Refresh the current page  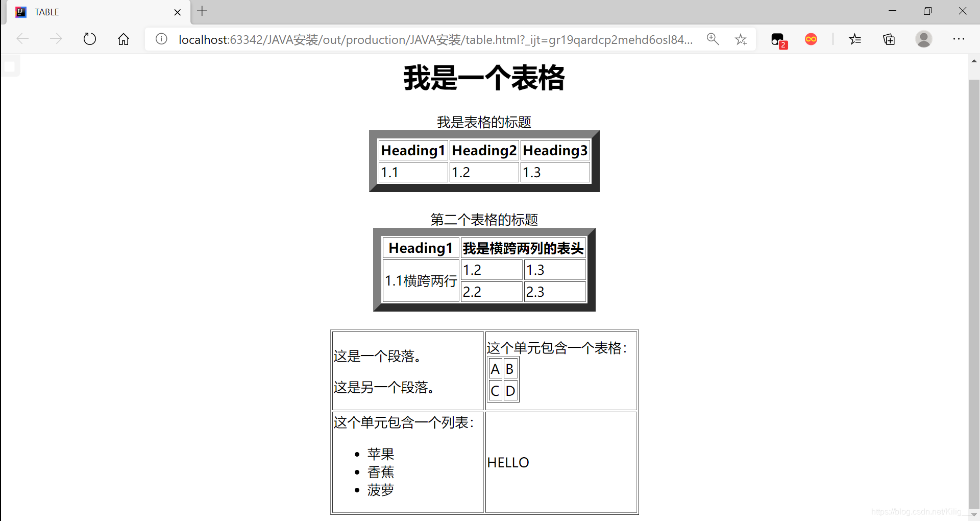pos(90,39)
